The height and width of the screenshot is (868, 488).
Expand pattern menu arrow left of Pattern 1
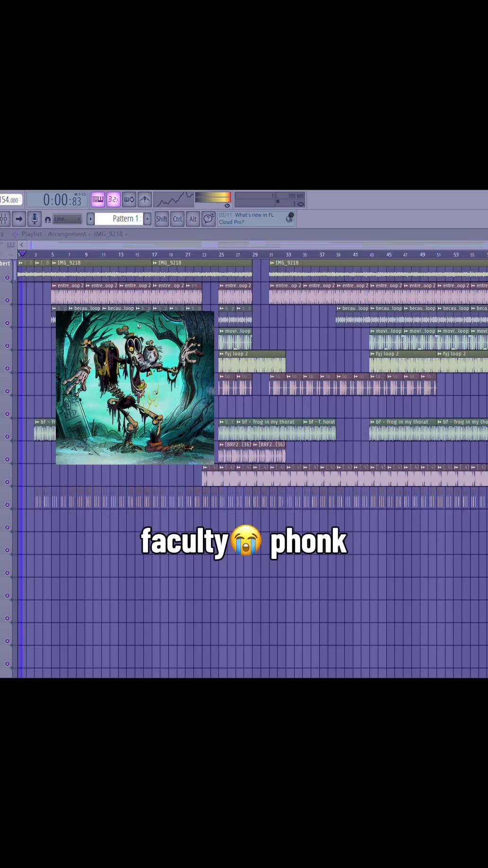(90, 219)
